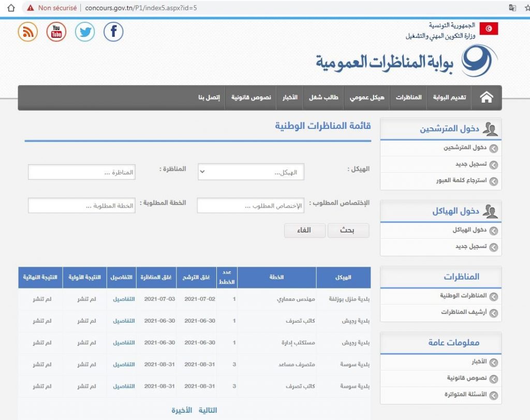Viewport: 530px width, 420px height.
Task: Open the Facebook page icon
Action: click(113, 32)
